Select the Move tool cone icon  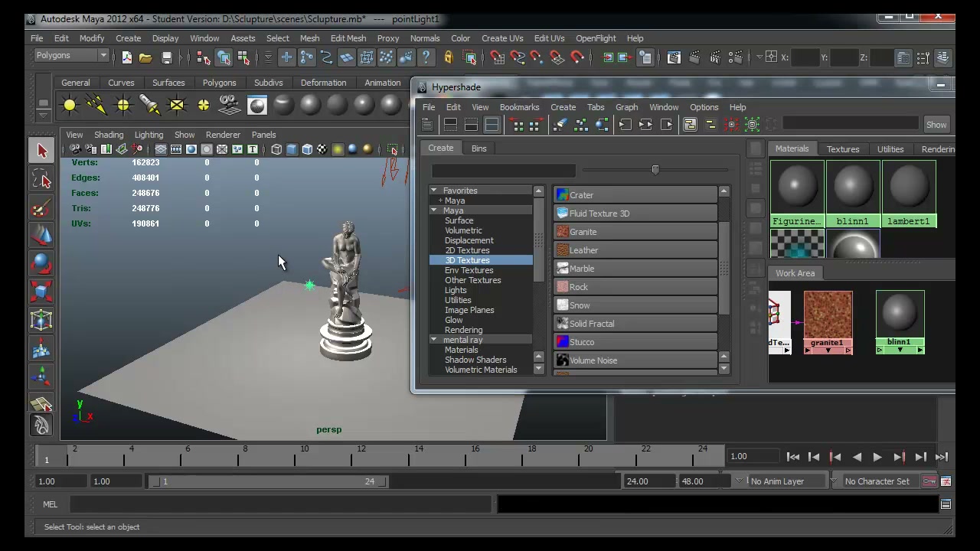point(42,236)
